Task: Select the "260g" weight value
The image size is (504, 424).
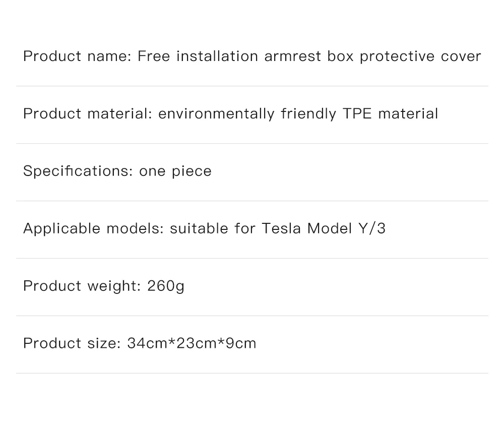Action: (166, 286)
